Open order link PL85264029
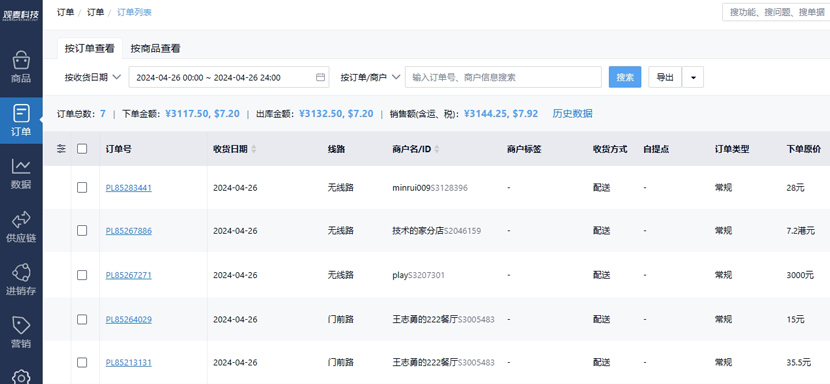 click(129, 319)
